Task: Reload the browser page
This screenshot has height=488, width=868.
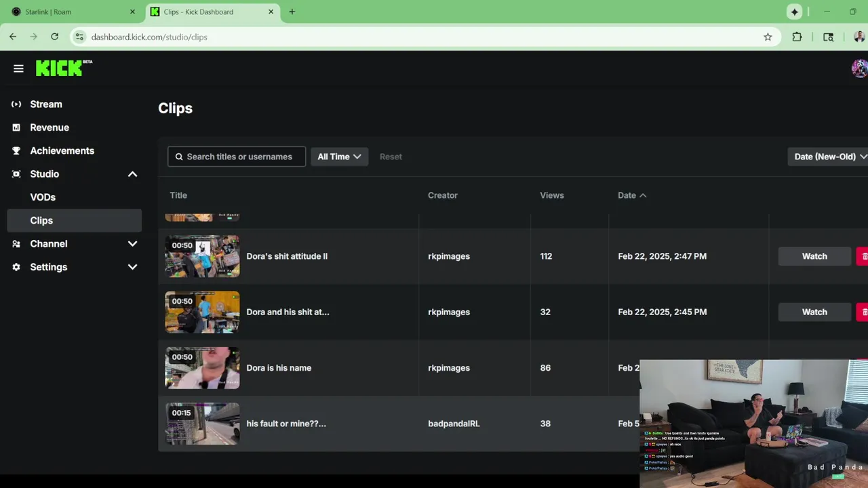Action: [54, 37]
